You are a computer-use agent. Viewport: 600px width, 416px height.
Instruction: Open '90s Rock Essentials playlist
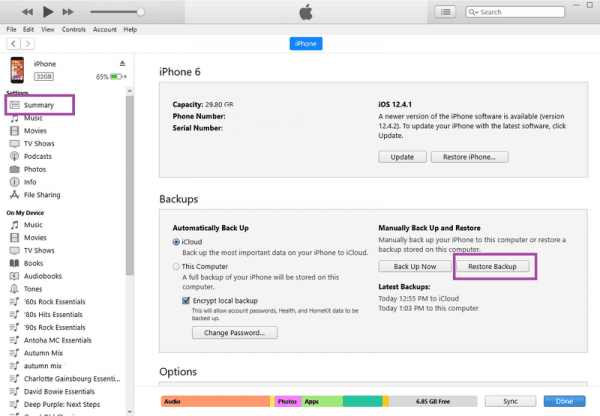coord(54,328)
